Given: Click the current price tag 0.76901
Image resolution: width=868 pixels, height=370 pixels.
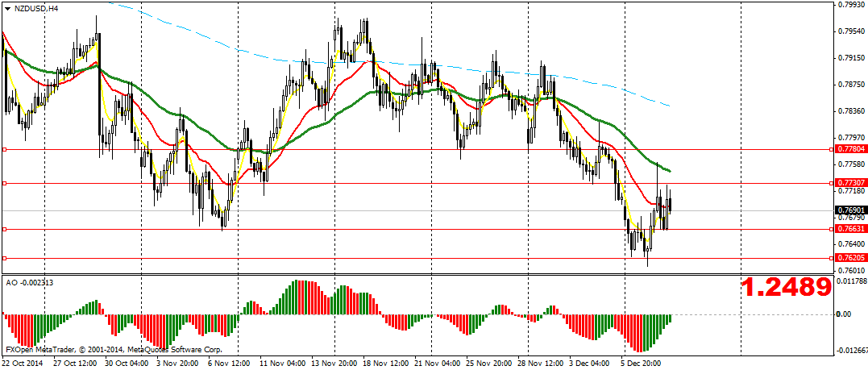Looking at the screenshot, I should 850,210.
